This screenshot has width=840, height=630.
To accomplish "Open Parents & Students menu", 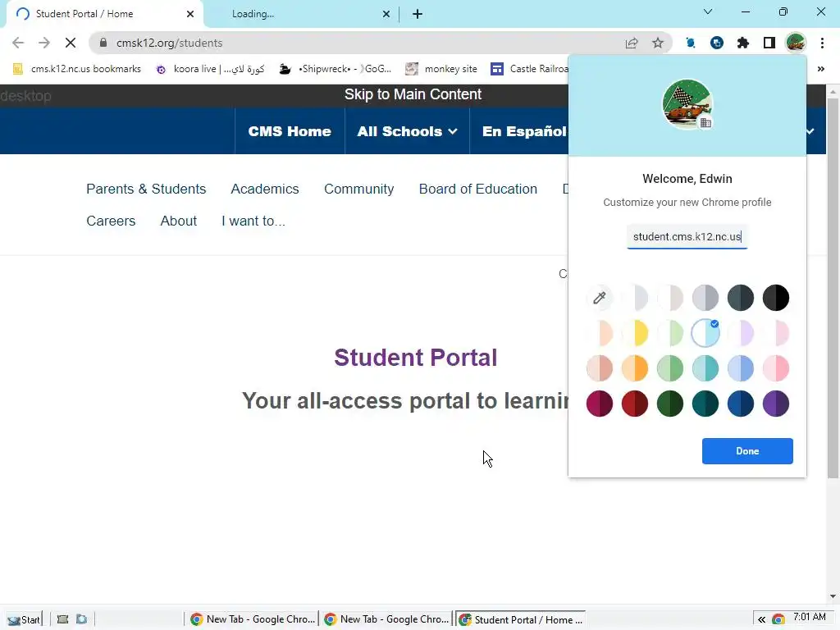I will point(146,189).
